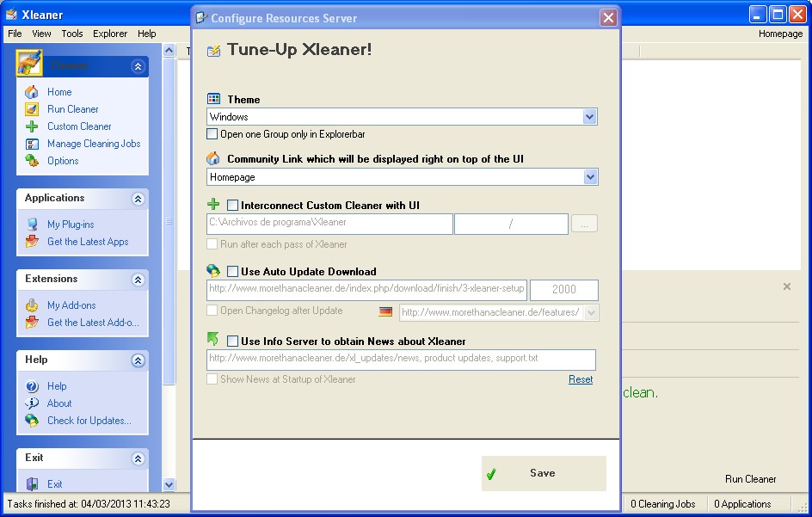The height and width of the screenshot is (517, 812).
Task: Click the German flag icon
Action: pos(385,312)
